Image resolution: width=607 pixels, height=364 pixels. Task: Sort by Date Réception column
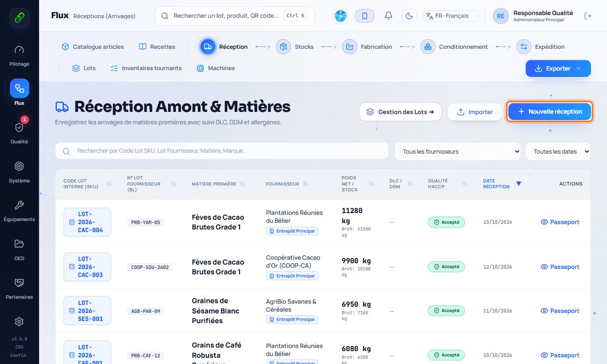(502, 184)
